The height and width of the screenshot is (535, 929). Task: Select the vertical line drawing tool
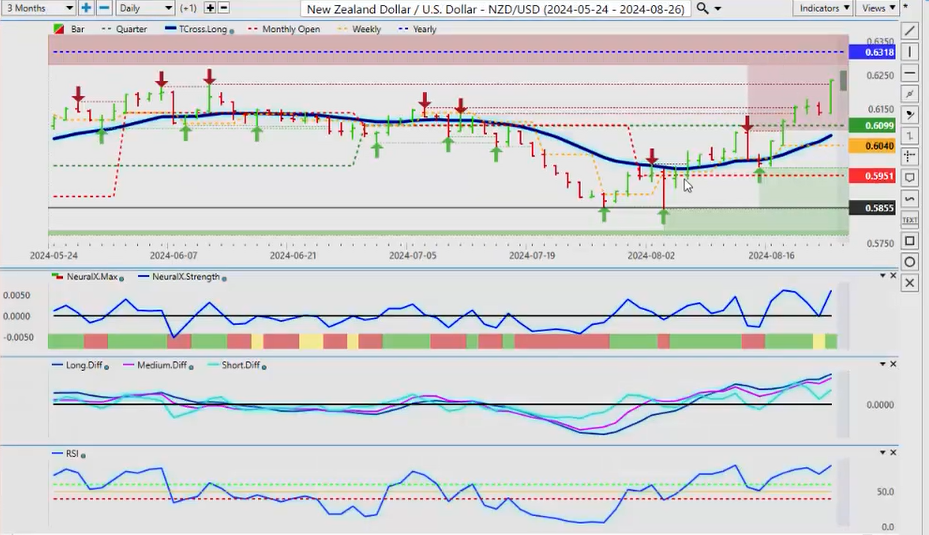(909, 52)
